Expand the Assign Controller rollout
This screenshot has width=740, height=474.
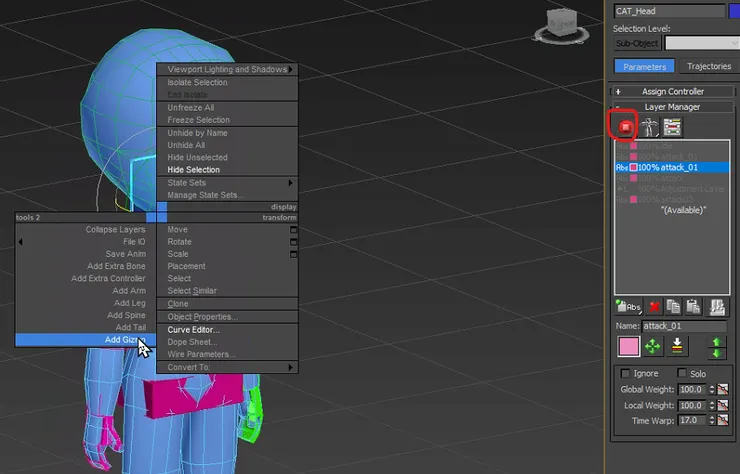pos(673,91)
